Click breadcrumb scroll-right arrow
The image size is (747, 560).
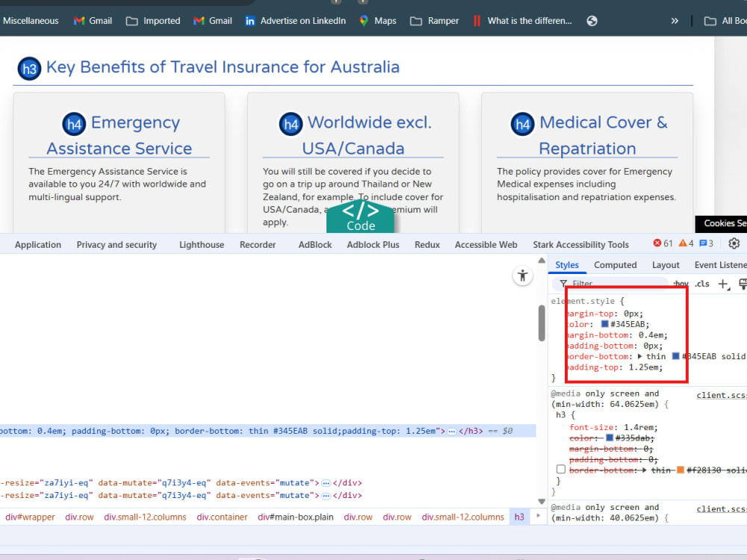(x=539, y=516)
